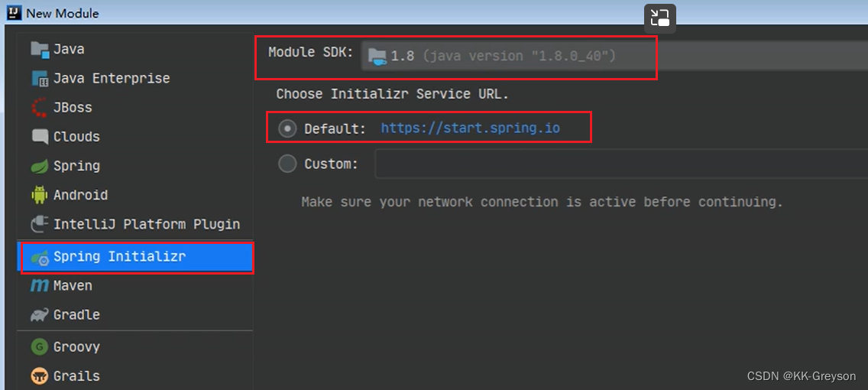Click the green Groovy G icon
The height and width of the screenshot is (390, 868).
pyautogui.click(x=40, y=347)
